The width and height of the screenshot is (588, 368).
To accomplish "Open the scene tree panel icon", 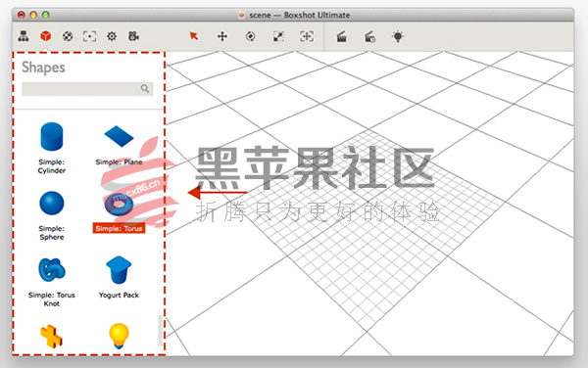I will point(24,36).
